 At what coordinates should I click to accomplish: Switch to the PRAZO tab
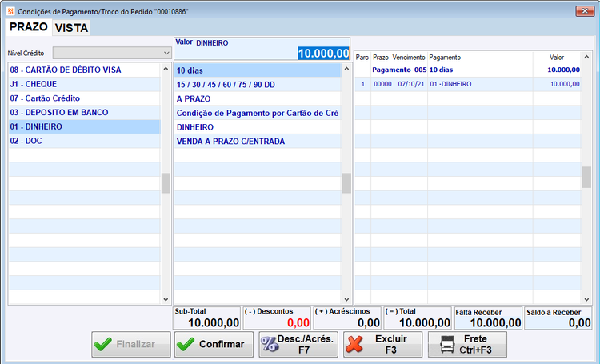tap(29, 26)
